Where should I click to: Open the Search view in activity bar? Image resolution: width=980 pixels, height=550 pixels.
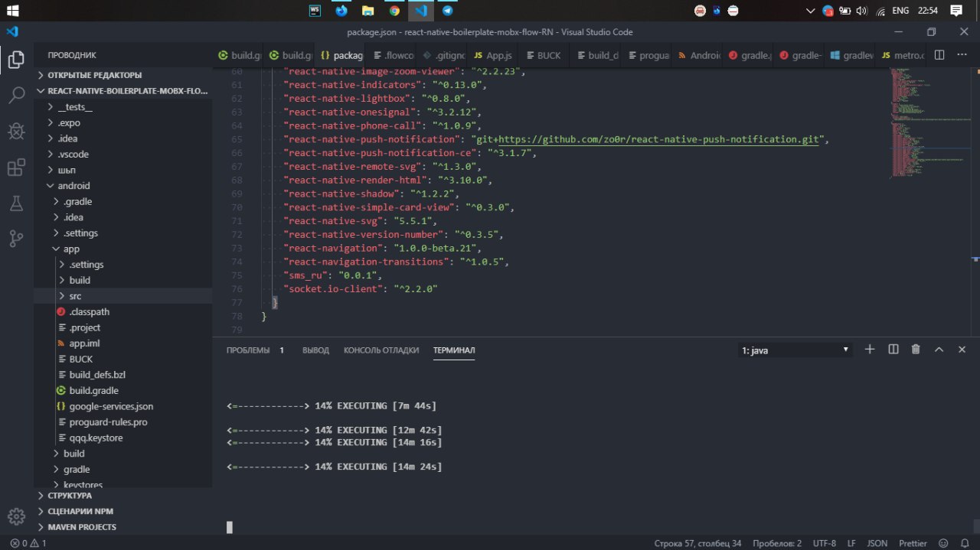coord(15,96)
